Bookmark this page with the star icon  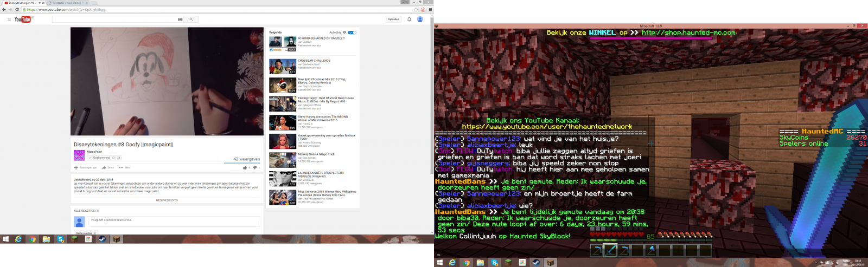point(416,10)
